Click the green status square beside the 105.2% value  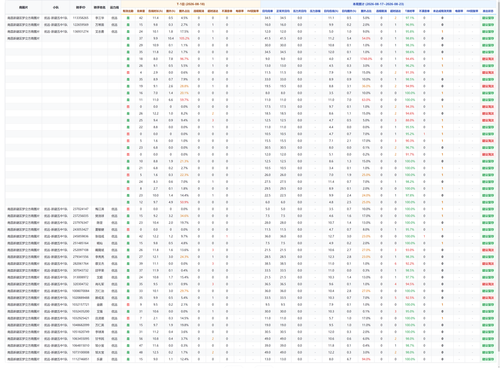(128, 38)
